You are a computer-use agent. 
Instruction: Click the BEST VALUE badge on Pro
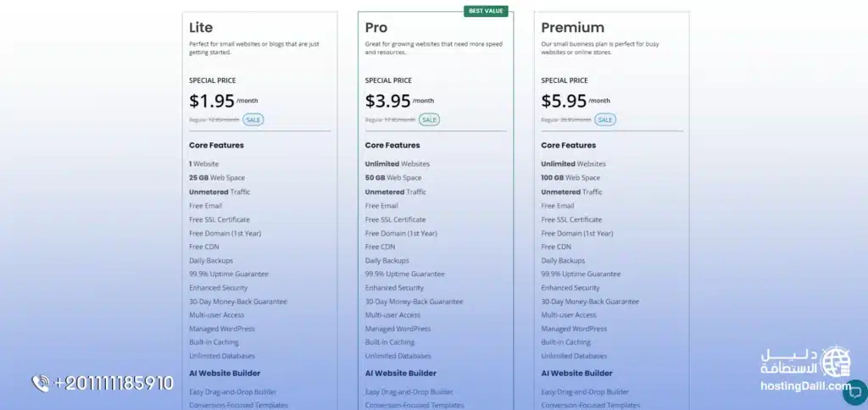click(486, 11)
